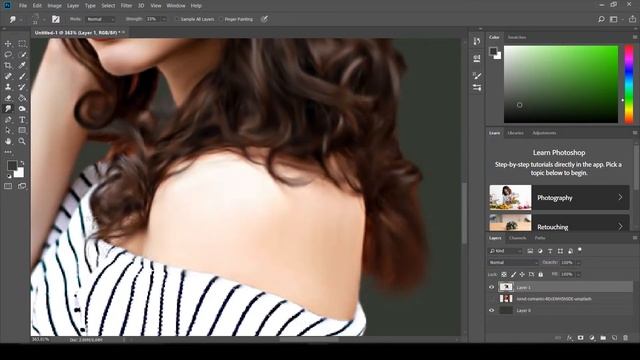The width and height of the screenshot is (640, 360).
Task: Open the Photography tutorials
Action: click(x=559, y=198)
